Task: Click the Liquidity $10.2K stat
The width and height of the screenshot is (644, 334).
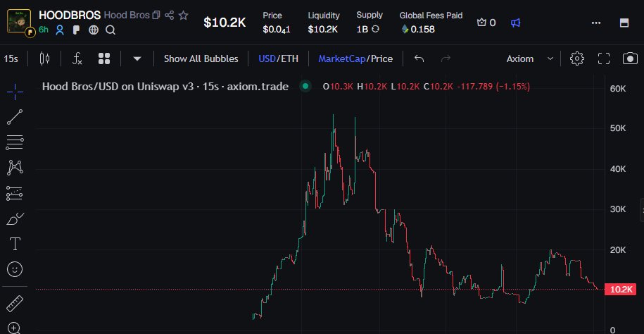Action: click(x=324, y=23)
